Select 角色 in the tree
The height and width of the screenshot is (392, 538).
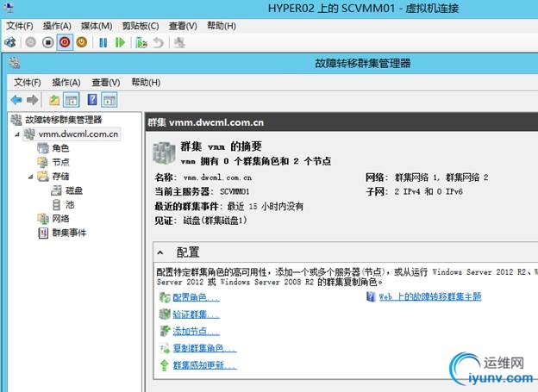(60, 148)
